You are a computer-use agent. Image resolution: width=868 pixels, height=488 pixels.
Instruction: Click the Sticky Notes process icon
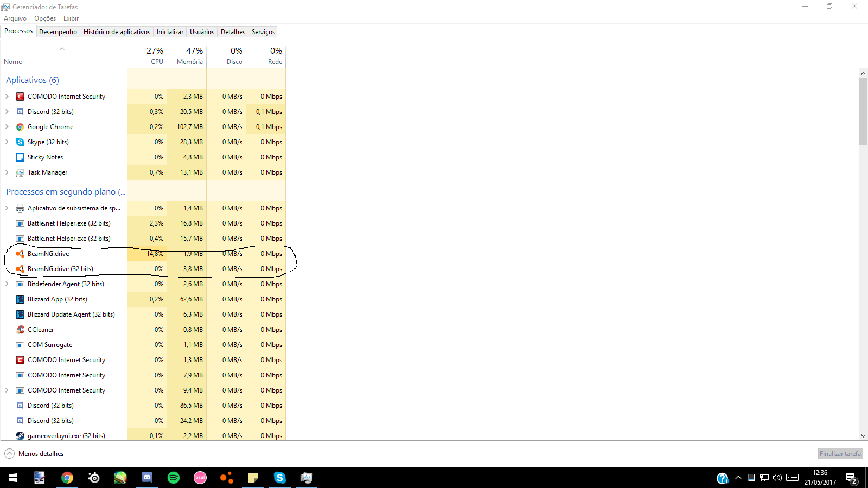coord(20,157)
